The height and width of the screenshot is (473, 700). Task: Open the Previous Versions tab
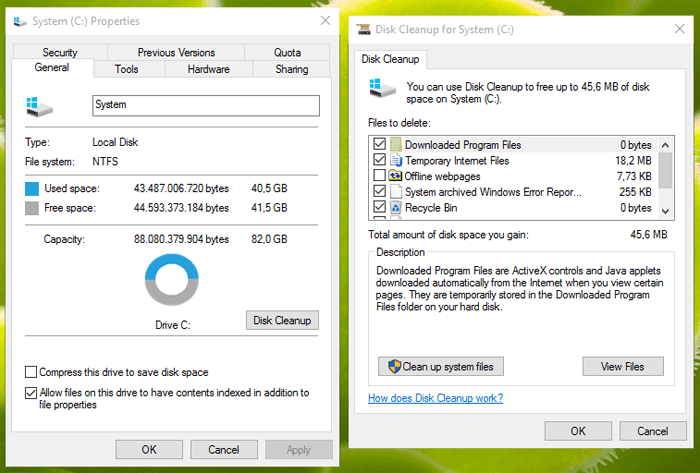(176, 53)
